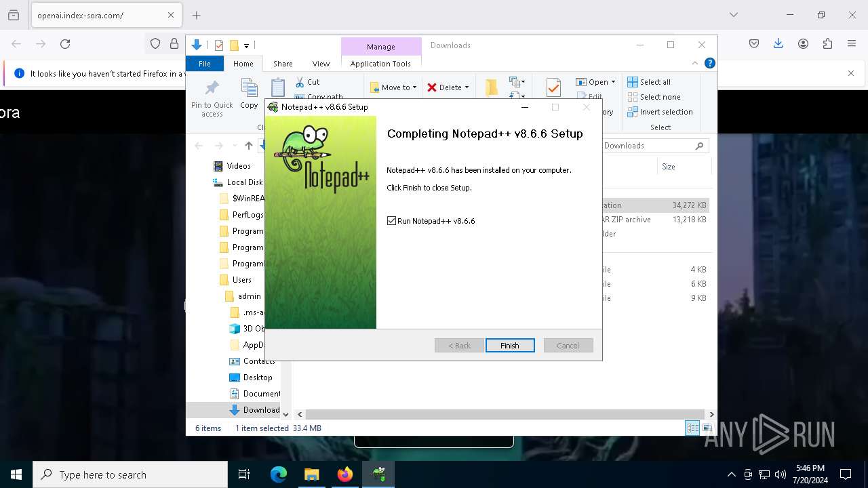Viewport: 868px width, 488px height.
Task: Open the File tab in Explorer
Action: (205, 64)
